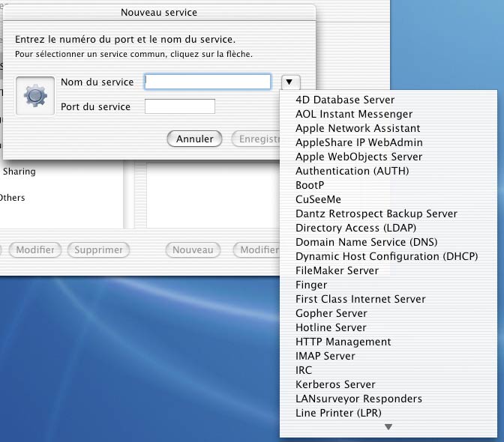Click the Enregistrer button
Image resolution: width=504 pixels, height=442 pixels.
pyautogui.click(x=256, y=139)
